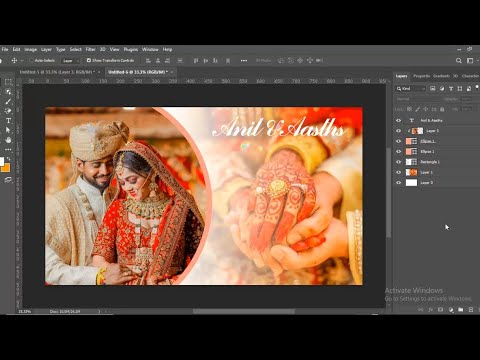Screen dimensions: 480x360
Task: Switch to the Properties panel tab
Action: pos(421,76)
